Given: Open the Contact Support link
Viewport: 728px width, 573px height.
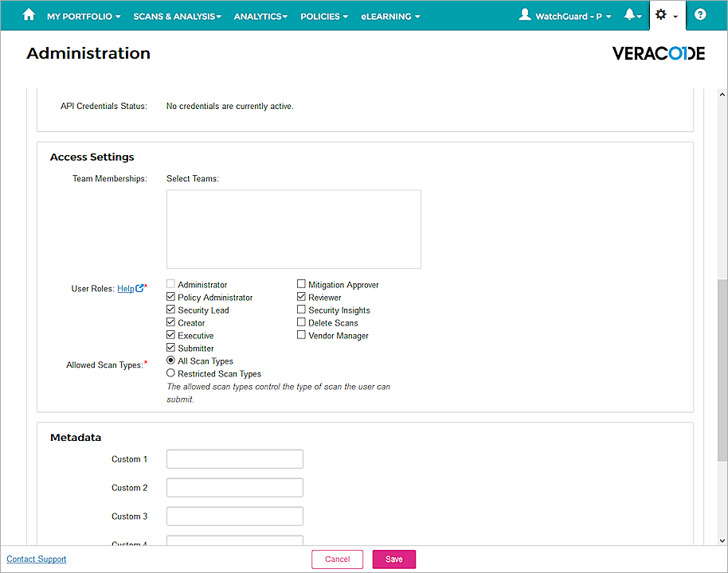Looking at the screenshot, I should (36, 559).
